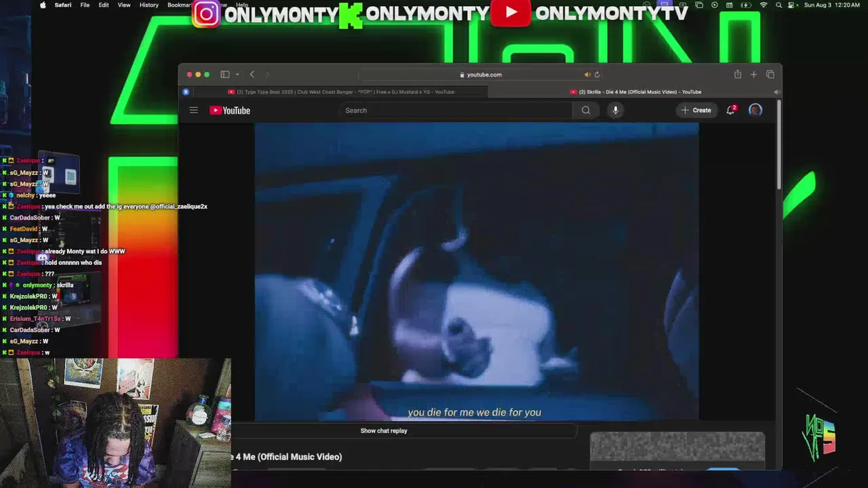Reload the page in Safari
This screenshot has width=868, height=488.
597,75
